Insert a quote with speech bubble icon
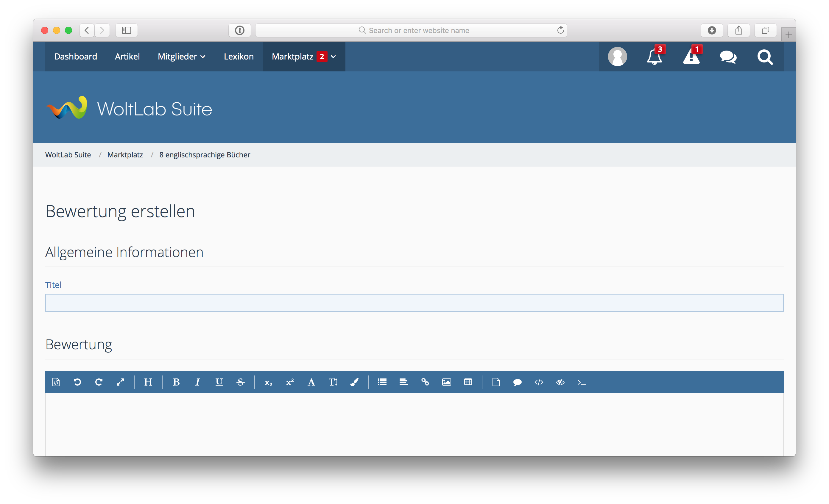 coord(517,382)
